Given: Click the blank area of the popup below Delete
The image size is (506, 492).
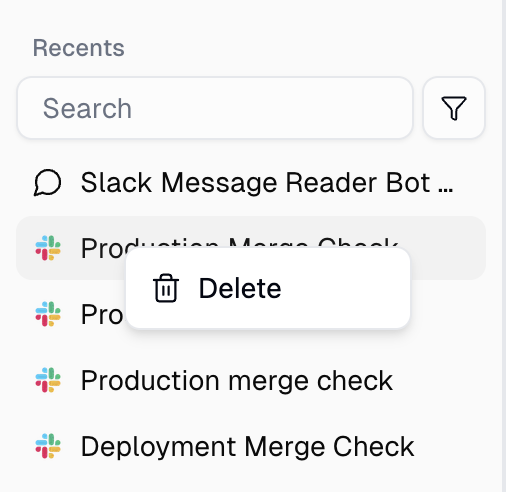Looking at the screenshot, I should point(268,318).
